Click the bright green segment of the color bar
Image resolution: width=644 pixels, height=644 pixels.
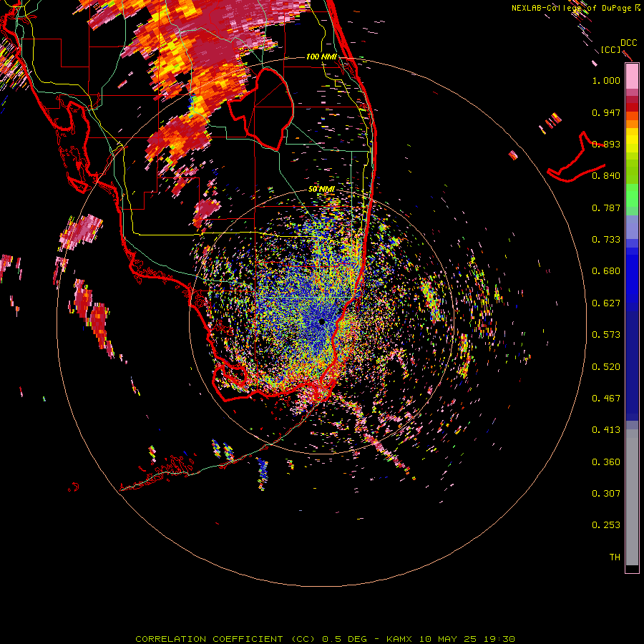click(x=632, y=195)
